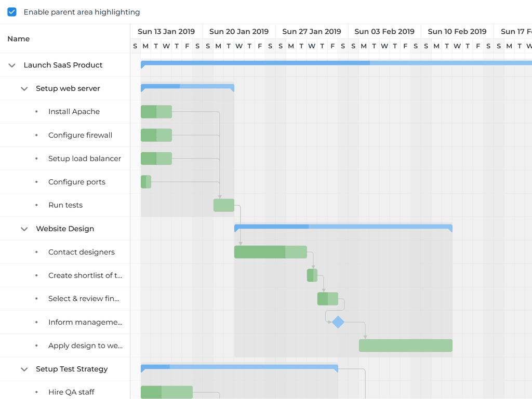Collapse Setup web server group
This screenshot has width=532, height=399.
(24, 89)
